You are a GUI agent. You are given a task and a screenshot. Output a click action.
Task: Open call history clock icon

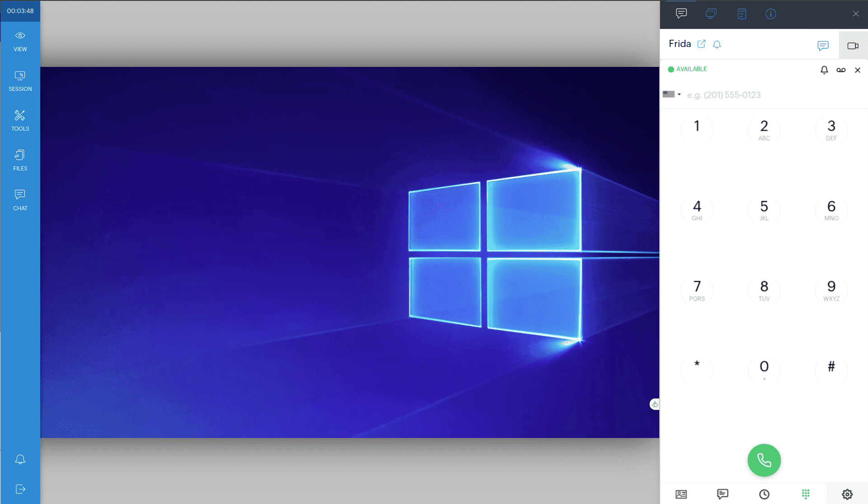pos(764,494)
